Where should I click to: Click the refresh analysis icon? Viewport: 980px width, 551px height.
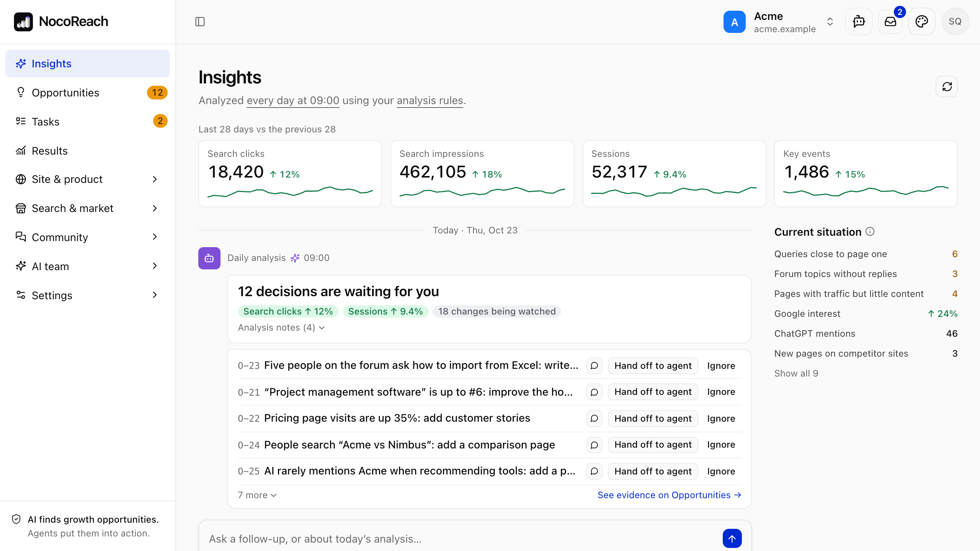(947, 86)
